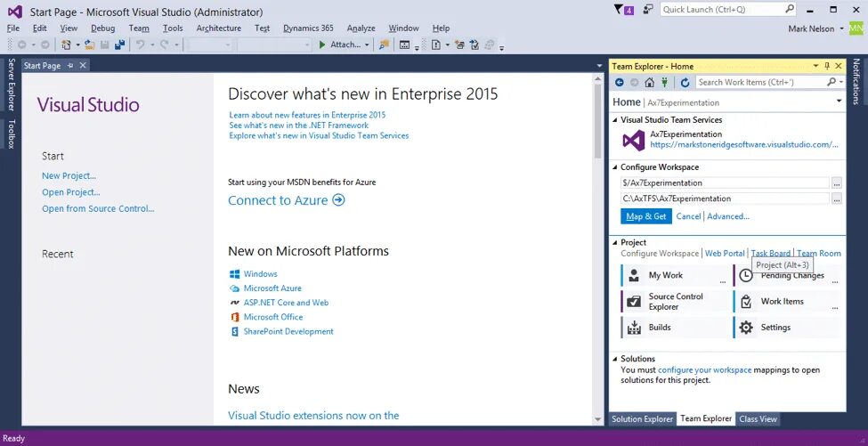This screenshot has height=446, width=868.
Task: Open the Notifications side tab
Action: [x=856, y=81]
